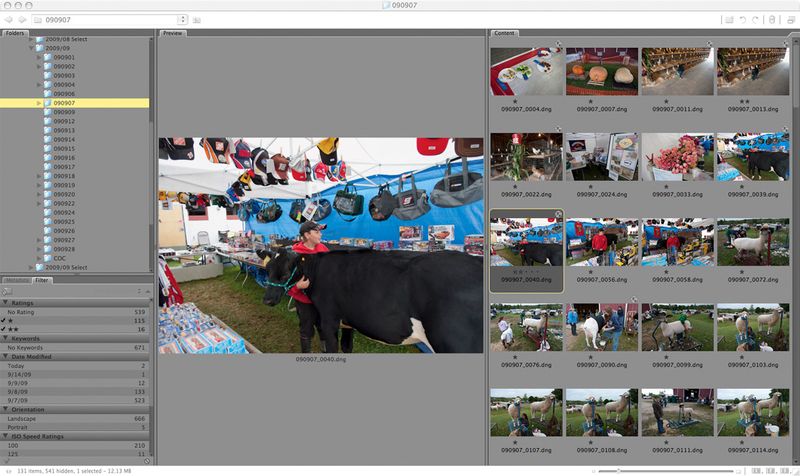Select the Folders tab
This screenshot has width=800, height=476.
coord(15,33)
